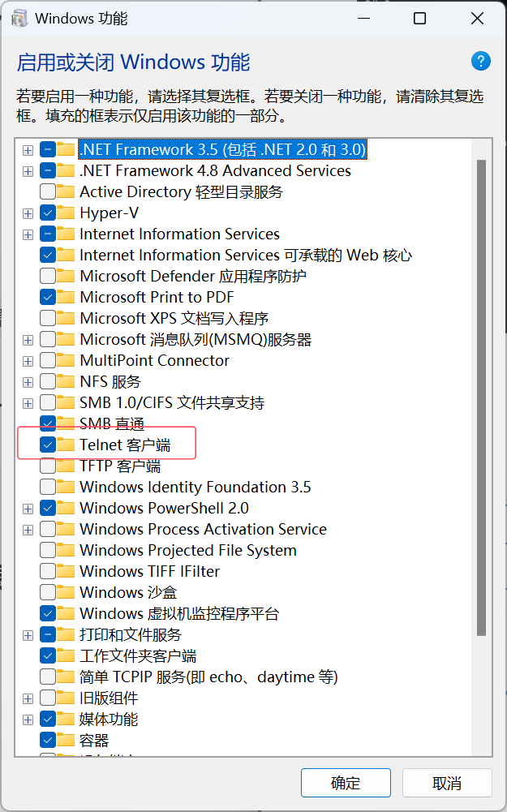This screenshot has width=507, height=812.
Task: Enable the TFTP 客户端 checkbox
Action: point(48,466)
